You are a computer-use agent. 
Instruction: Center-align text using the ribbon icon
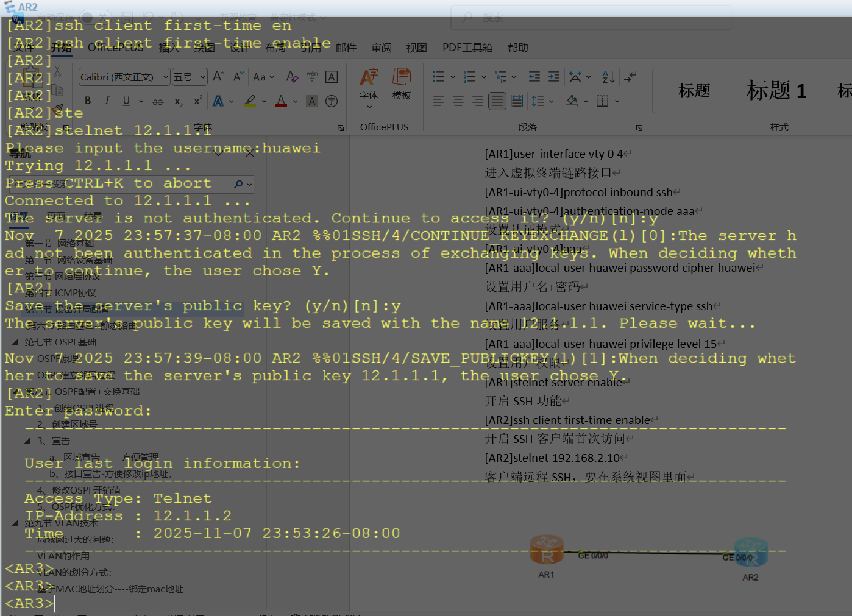point(458,101)
